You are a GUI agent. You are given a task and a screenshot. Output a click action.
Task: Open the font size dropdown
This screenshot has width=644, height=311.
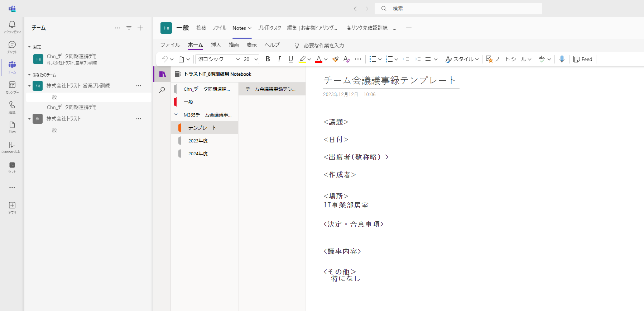tap(251, 59)
